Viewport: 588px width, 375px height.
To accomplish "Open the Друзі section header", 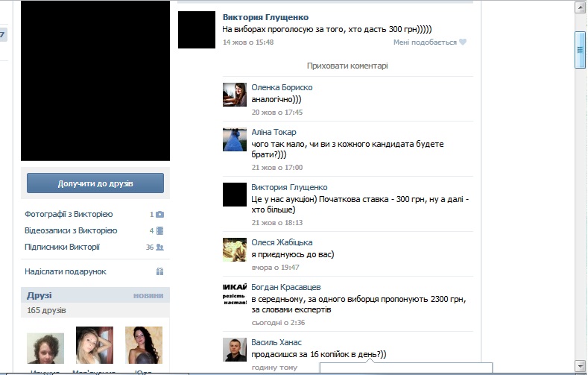I will click(39, 295).
